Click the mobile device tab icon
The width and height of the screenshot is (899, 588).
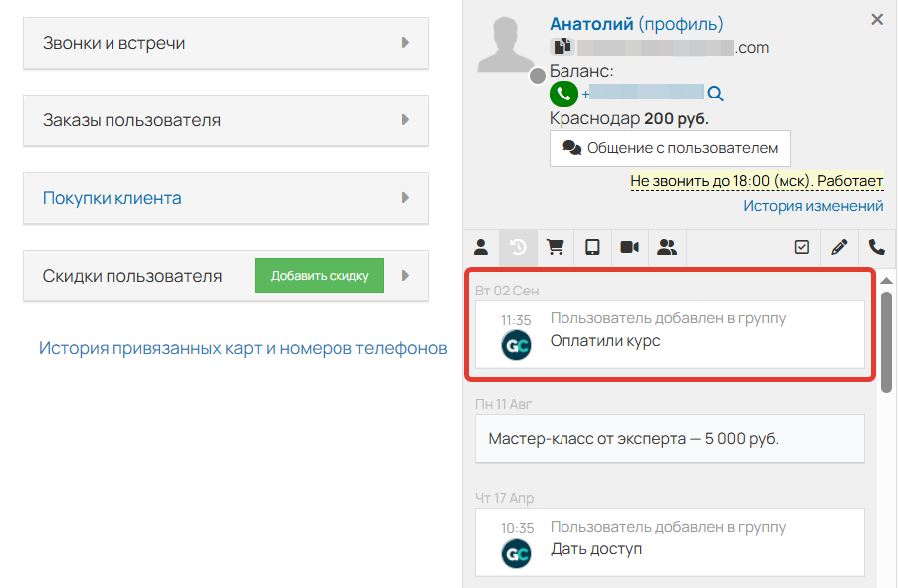(592, 247)
